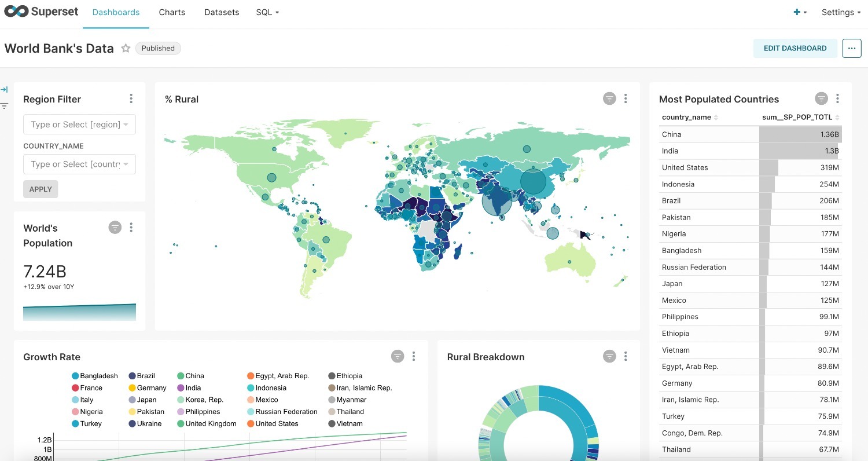
Task: Click the Turkey 75.9M value cell
Action: (x=800, y=416)
